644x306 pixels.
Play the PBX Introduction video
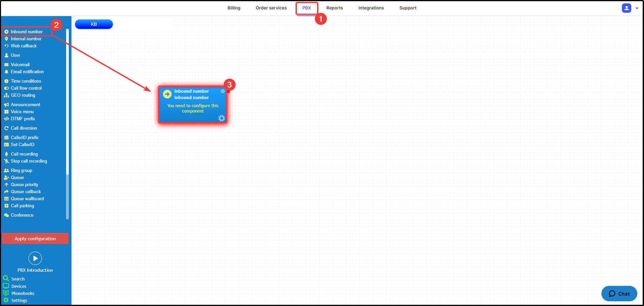[35, 258]
